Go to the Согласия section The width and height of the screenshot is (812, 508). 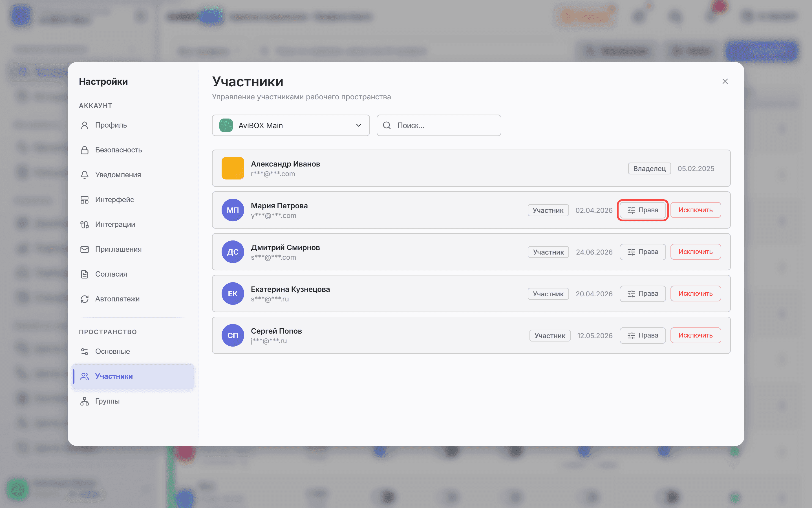(133, 274)
